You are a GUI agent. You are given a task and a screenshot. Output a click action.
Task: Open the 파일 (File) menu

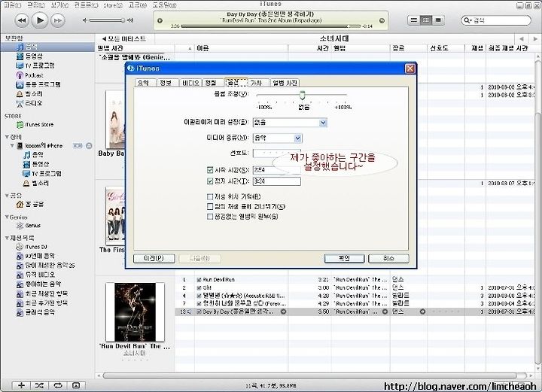coord(12,5)
